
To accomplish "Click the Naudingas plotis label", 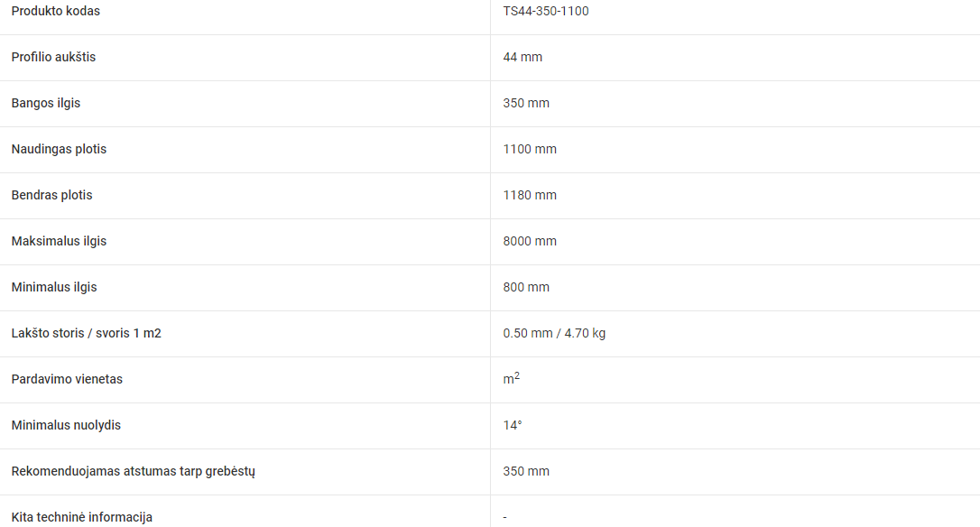I will click(59, 150).
